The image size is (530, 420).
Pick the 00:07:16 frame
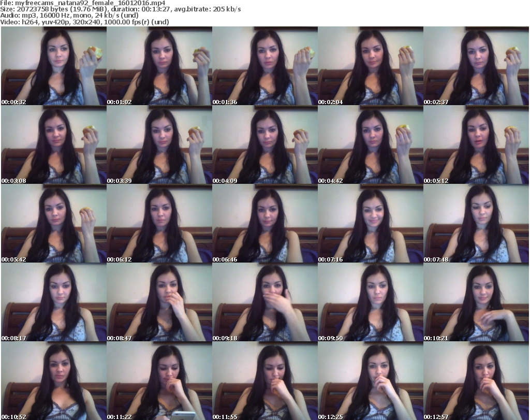[x=371, y=224]
